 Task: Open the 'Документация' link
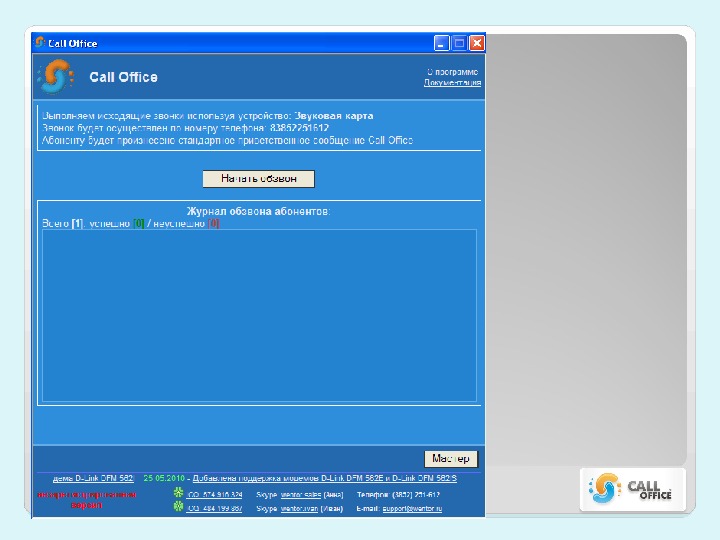click(452, 83)
